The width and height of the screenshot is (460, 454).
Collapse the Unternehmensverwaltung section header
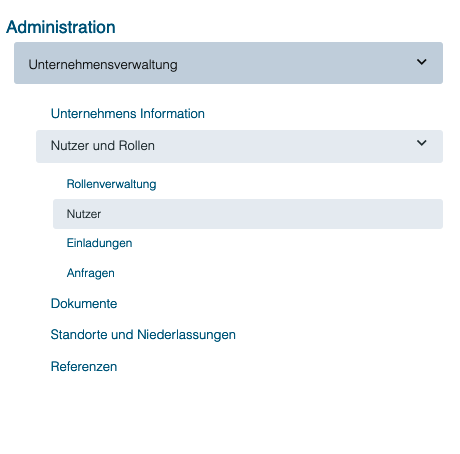(x=228, y=63)
